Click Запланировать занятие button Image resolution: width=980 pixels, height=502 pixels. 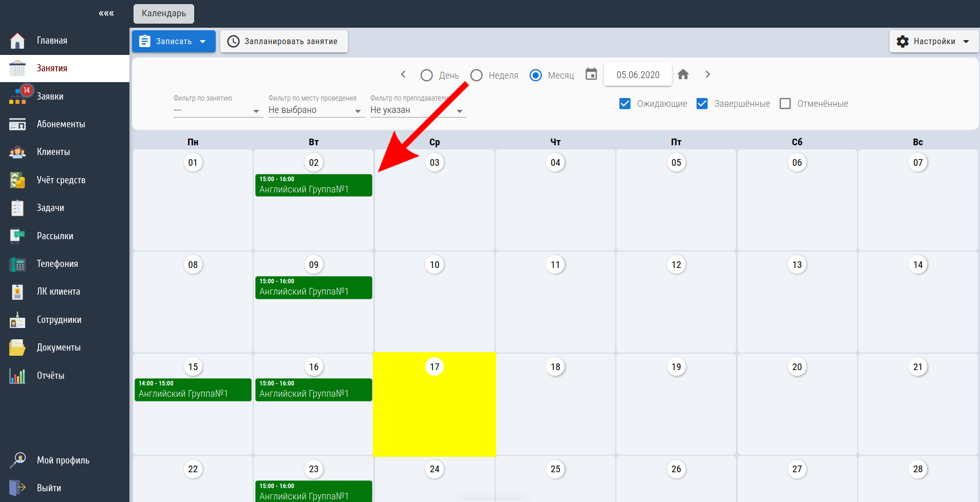click(x=284, y=42)
